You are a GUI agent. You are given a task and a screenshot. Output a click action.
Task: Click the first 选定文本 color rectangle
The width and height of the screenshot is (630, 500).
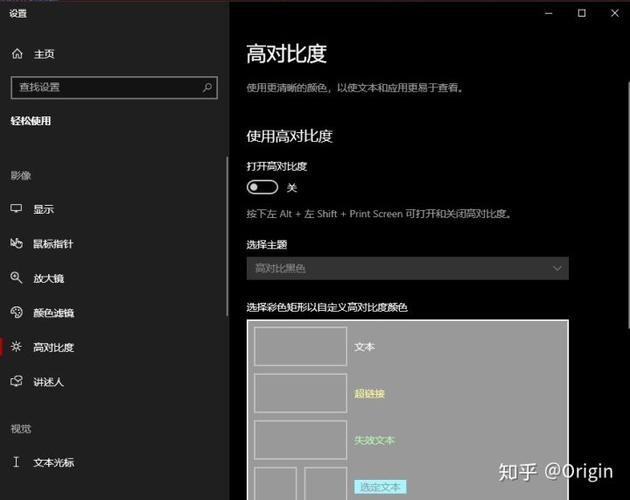coord(276,484)
